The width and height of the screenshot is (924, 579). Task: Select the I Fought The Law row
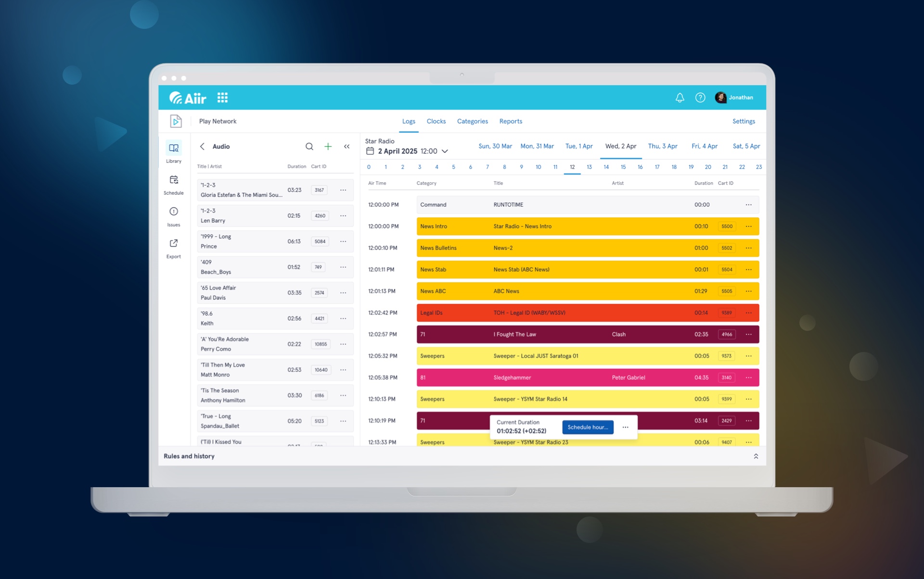(x=588, y=334)
